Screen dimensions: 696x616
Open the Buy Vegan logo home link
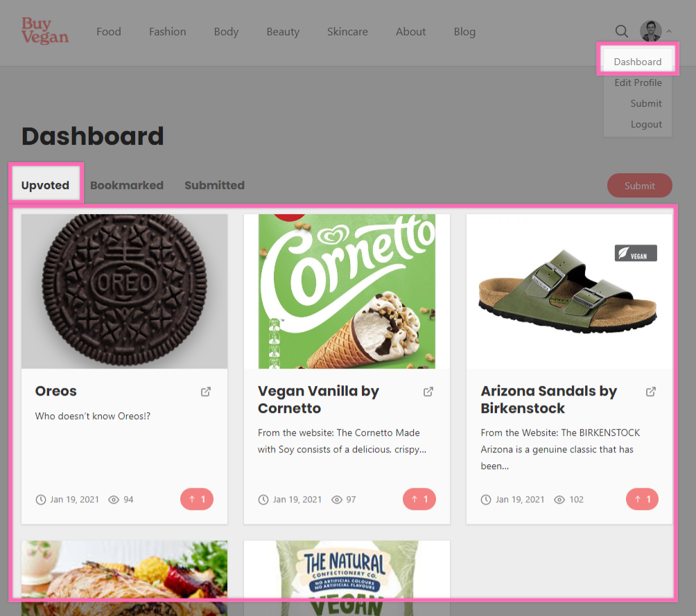[x=45, y=30]
